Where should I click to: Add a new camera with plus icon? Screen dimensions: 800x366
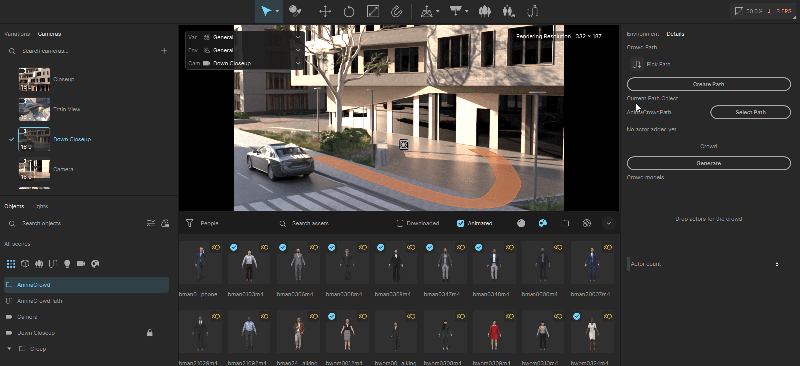pyautogui.click(x=164, y=51)
